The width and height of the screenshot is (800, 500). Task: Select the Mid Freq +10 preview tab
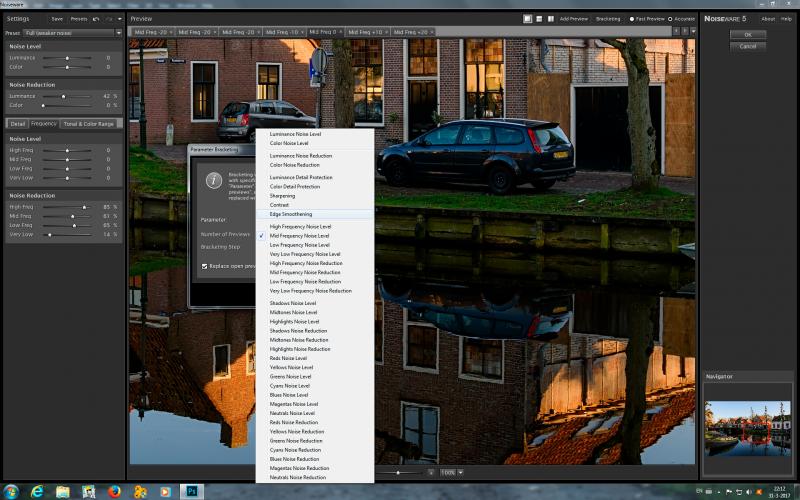coord(365,32)
